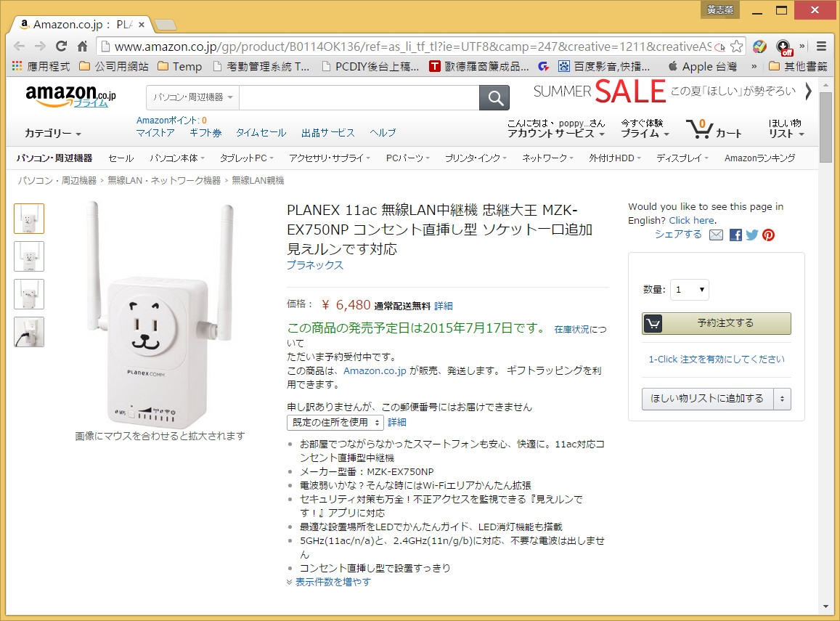
Task: Share product via Twitter icon
Action: (752, 235)
